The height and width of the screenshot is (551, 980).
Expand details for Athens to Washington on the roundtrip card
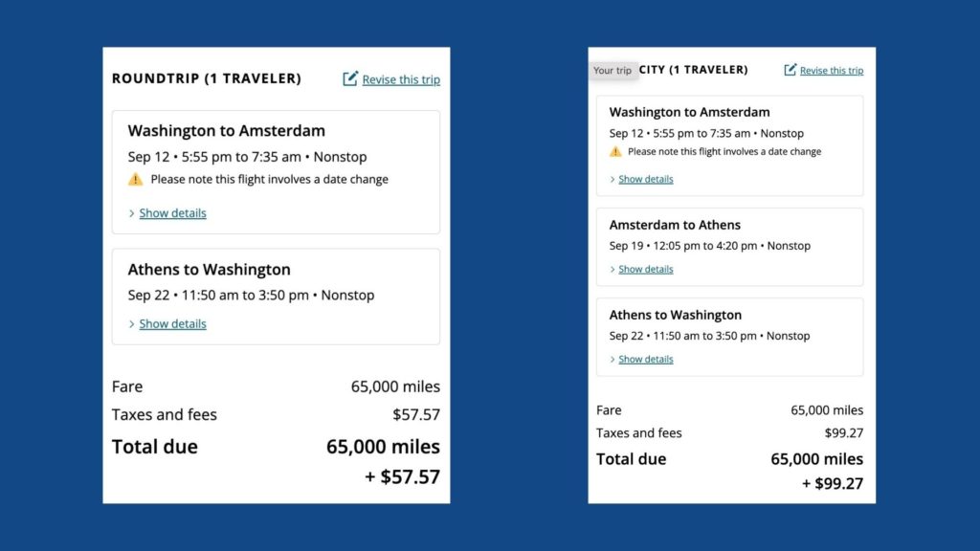pyautogui.click(x=172, y=323)
